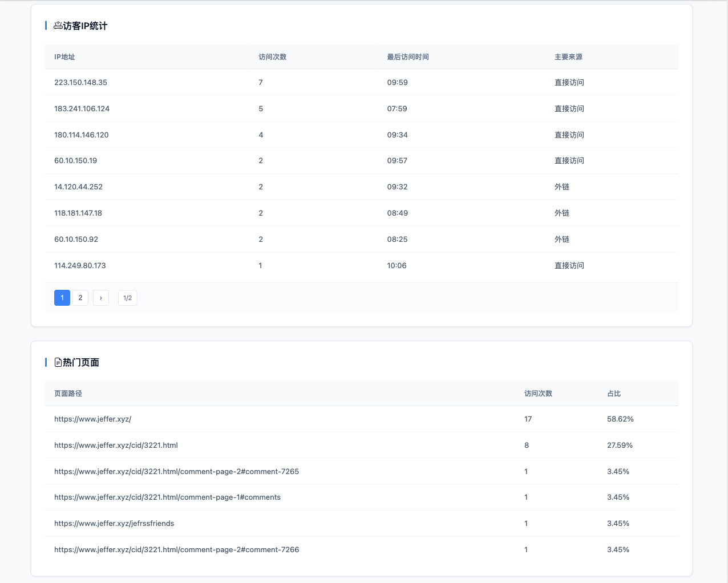Click the 主要来源 column header
728x583 pixels.
(568, 57)
